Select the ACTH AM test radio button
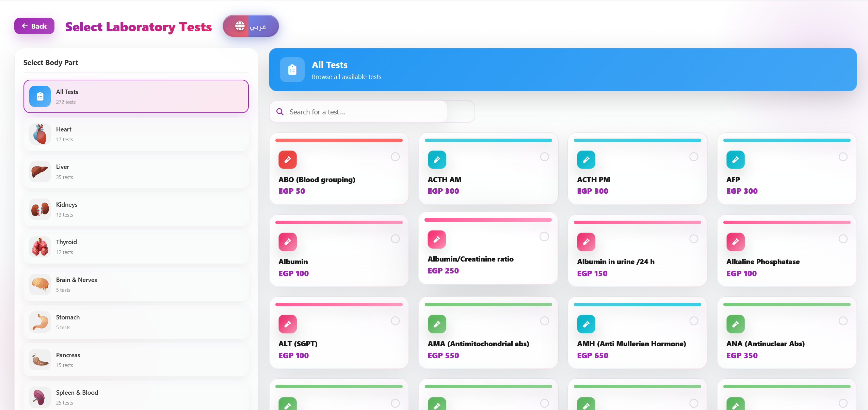868x410 pixels. [x=544, y=157]
